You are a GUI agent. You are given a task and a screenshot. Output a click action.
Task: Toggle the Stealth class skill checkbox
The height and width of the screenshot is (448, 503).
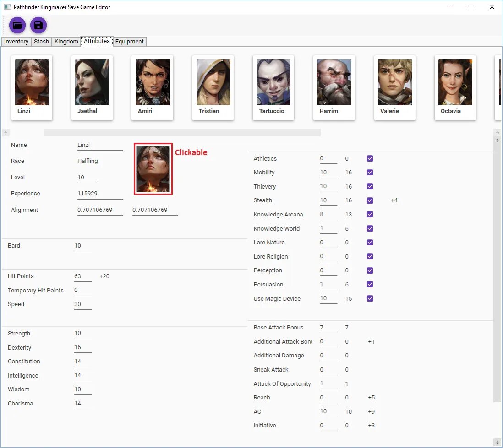[x=370, y=200]
